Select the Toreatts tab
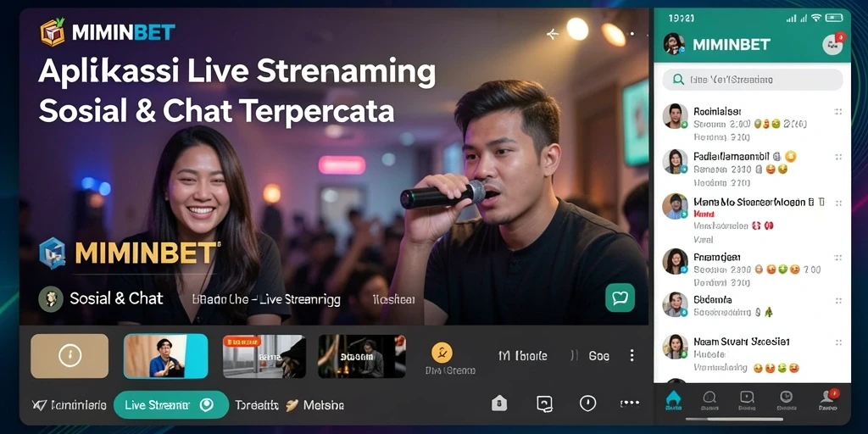Screen dimensions: 868x434 click(257, 405)
